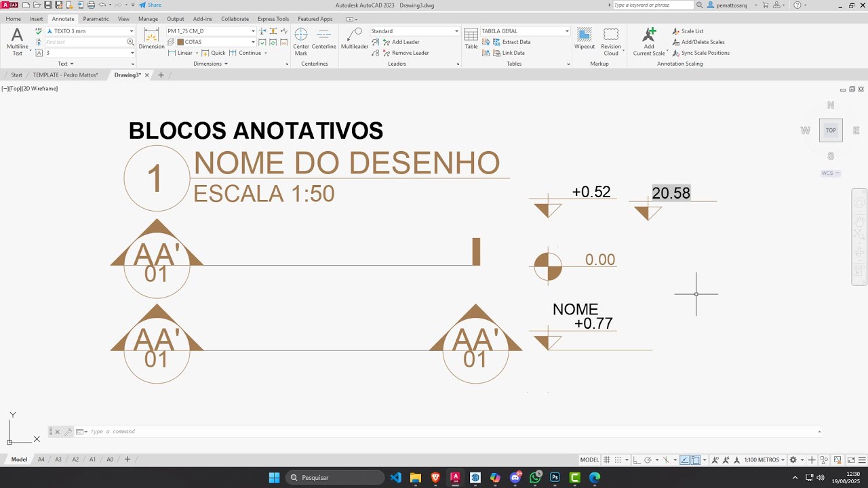Click the Clean Screen icon in status bar

click(x=851, y=460)
